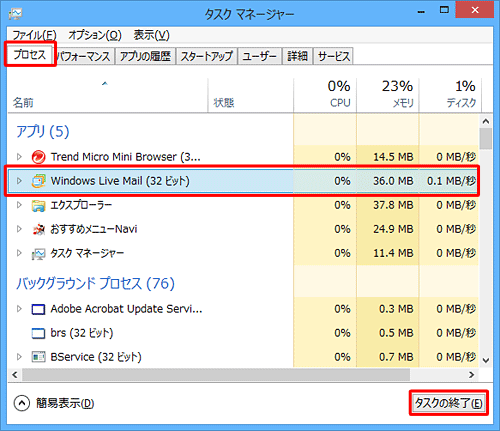Click the BService (32 ビット) icon

point(38,357)
